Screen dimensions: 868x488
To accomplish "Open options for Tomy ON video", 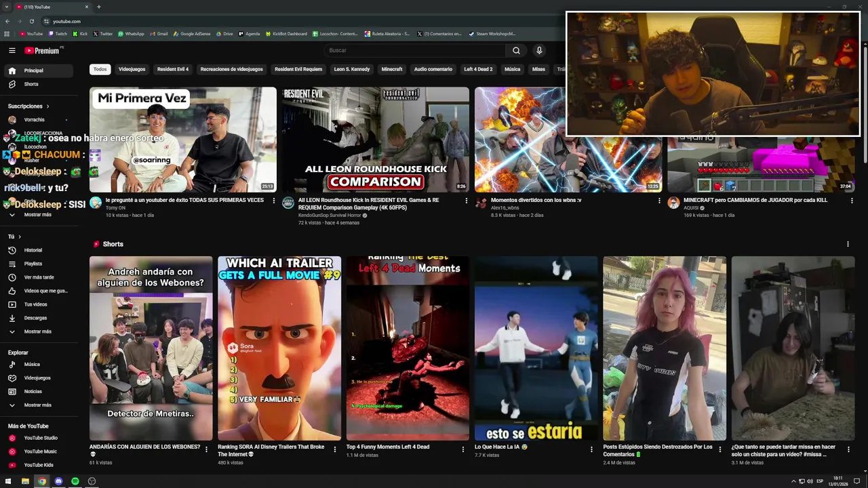I will [274, 201].
